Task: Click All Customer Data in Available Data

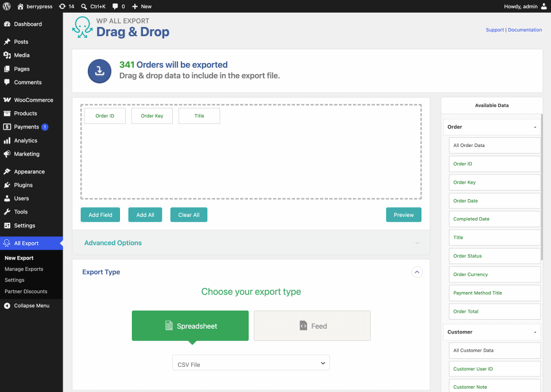Action: [494, 351]
